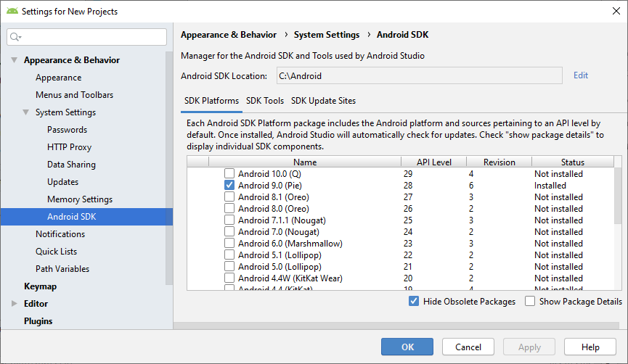Sort by the Status column header
This screenshot has width=628, height=364.
tap(573, 162)
